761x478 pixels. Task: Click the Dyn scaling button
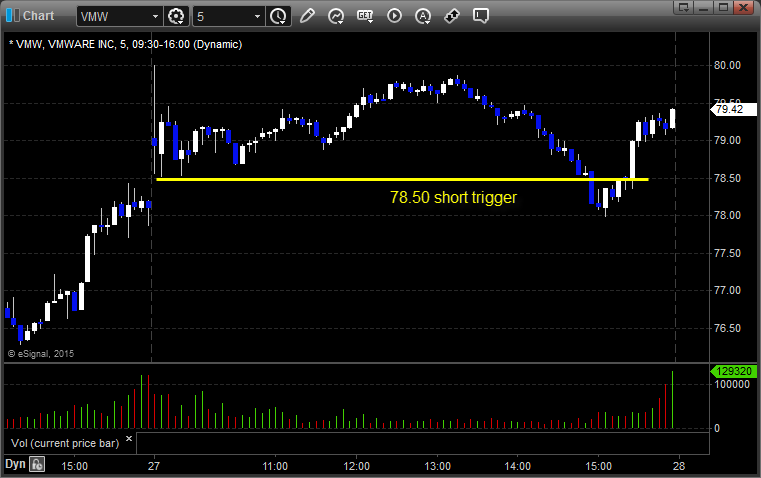click(x=15, y=464)
